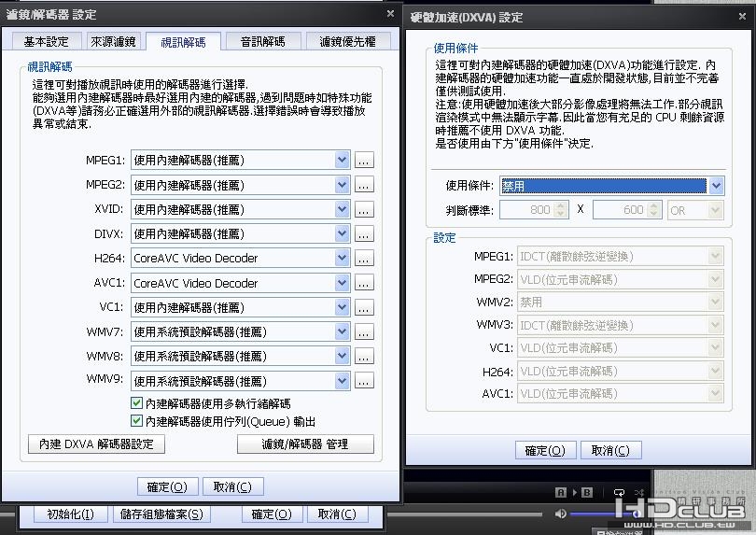The width and height of the screenshot is (756, 535).
Task: Click the WMV9 row's browse (...) button
Action: click(x=364, y=381)
